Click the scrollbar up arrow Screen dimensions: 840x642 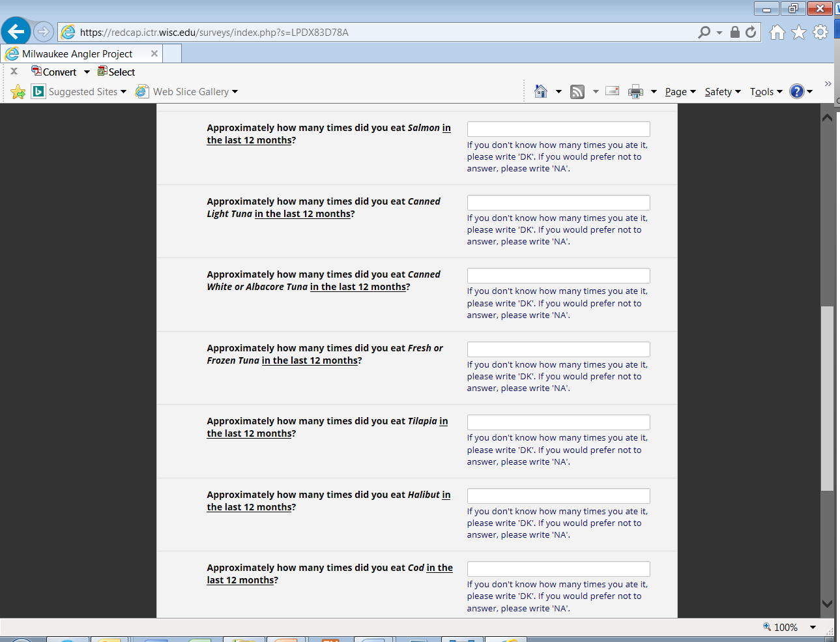click(x=827, y=117)
